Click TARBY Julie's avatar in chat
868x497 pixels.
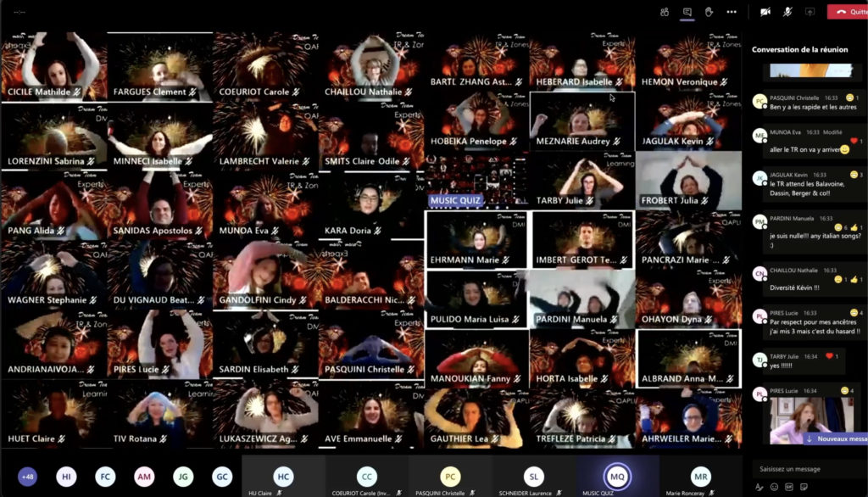click(x=759, y=360)
